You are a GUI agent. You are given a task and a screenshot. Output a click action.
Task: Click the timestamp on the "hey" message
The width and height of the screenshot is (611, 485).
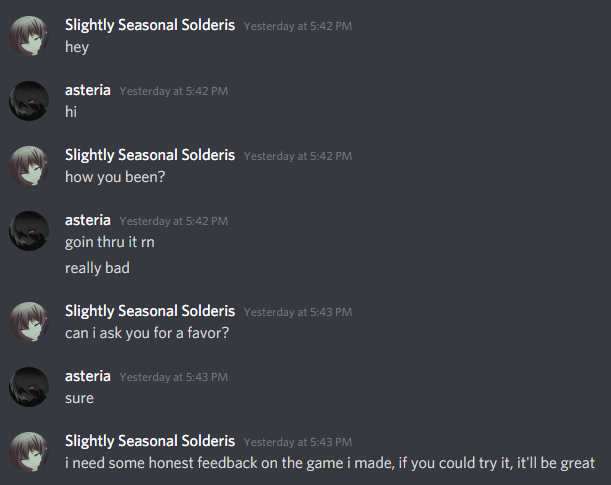click(297, 26)
